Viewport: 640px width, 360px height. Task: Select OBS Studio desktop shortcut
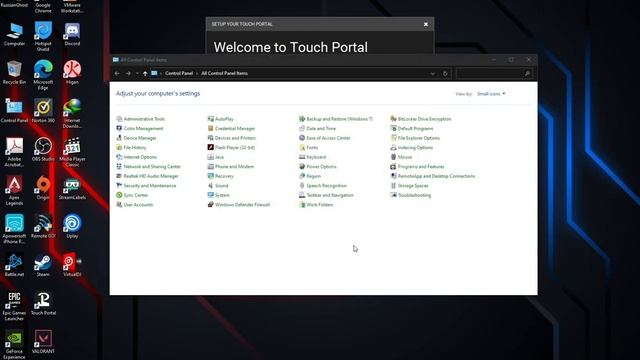43,149
